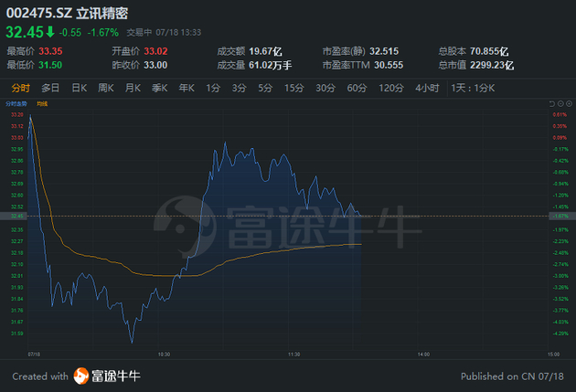
Task: Open the 月K chart tab
Action: click(x=133, y=88)
